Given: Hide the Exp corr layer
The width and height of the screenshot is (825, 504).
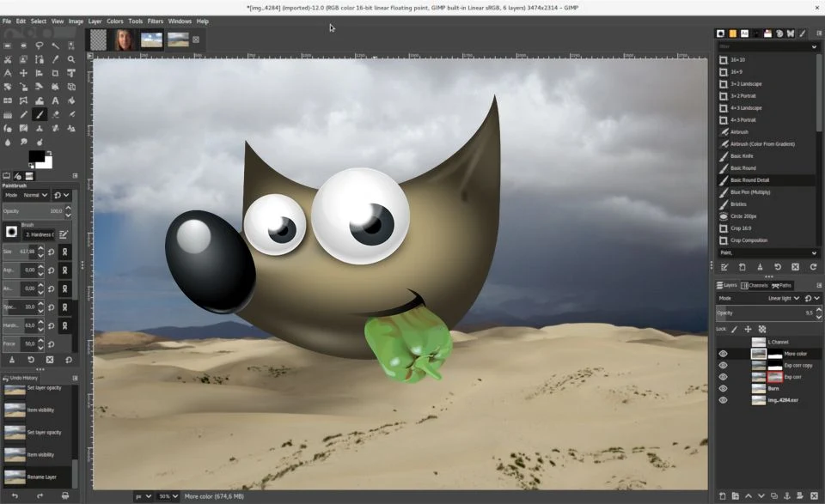Looking at the screenshot, I should coord(723,377).
